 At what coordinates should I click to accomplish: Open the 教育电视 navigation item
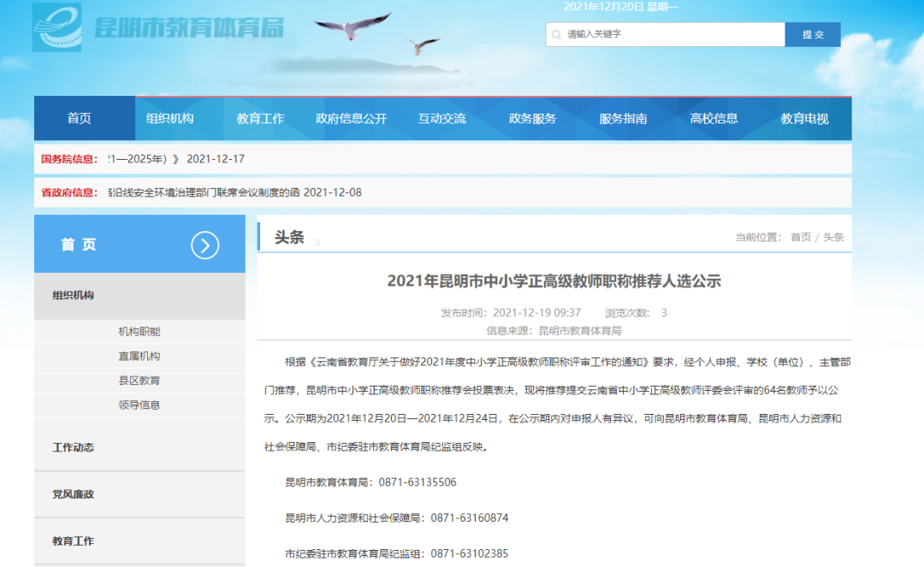pos(804,118)
